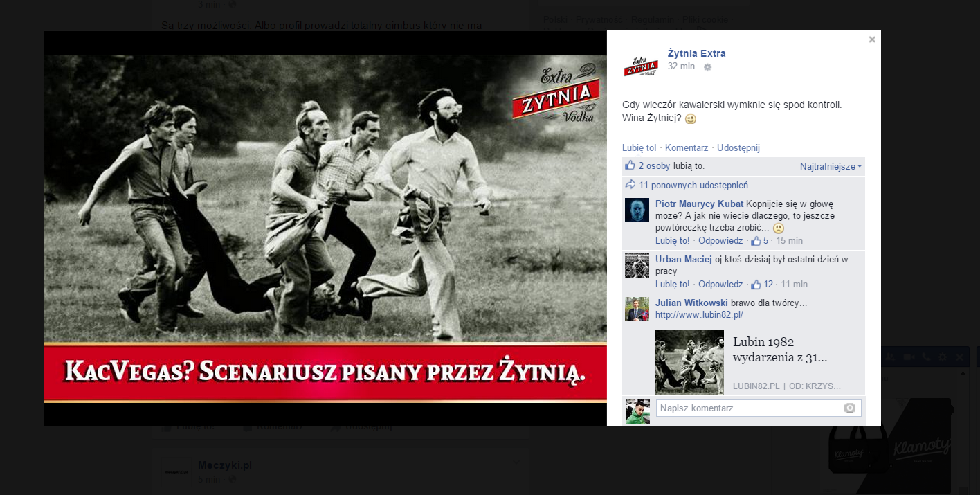Click Udostępnij to share the post
This screenshot has width=980, height=495.
pyautogui.click(x=738, y=147)
